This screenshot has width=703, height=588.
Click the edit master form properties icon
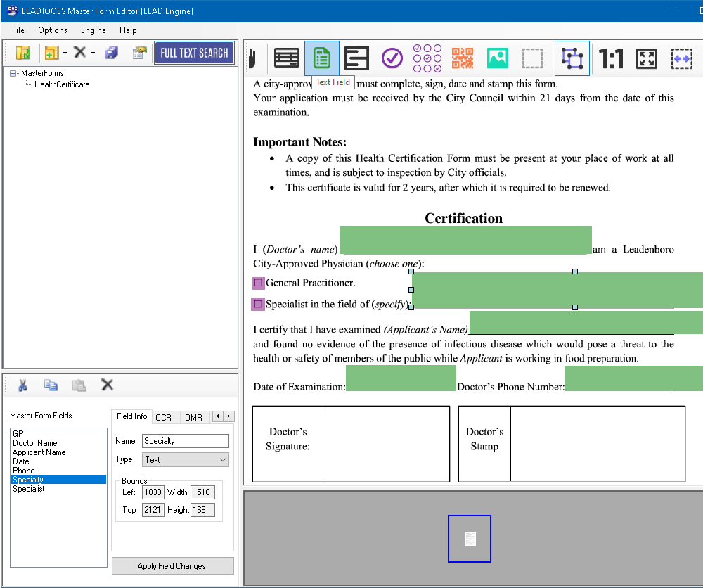click(x=139, y=53)
